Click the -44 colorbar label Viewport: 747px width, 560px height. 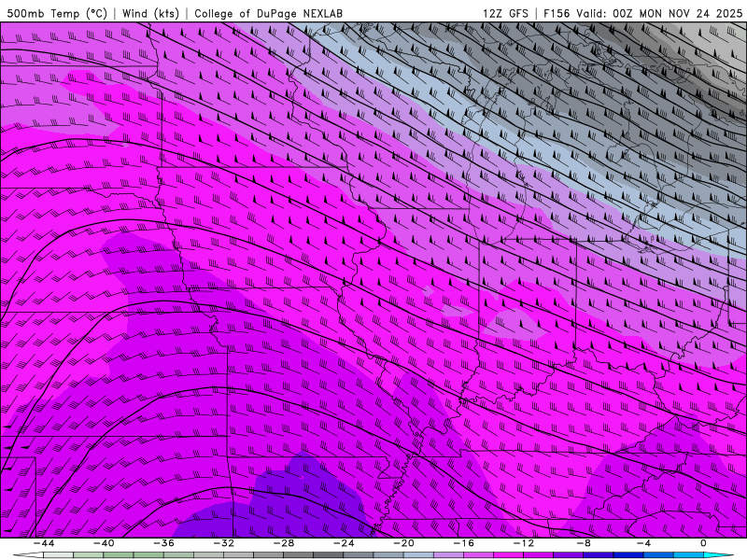(44, 543)
